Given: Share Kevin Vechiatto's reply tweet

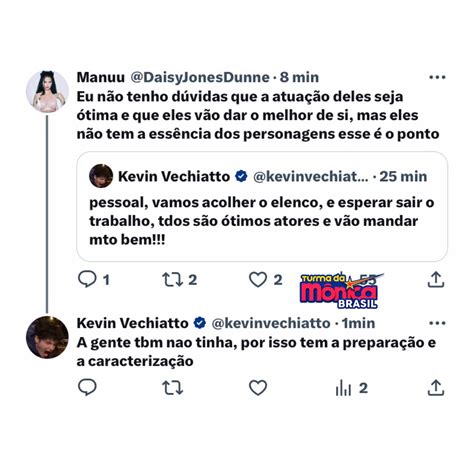Looking at the screenshot, I should (436, 388).
